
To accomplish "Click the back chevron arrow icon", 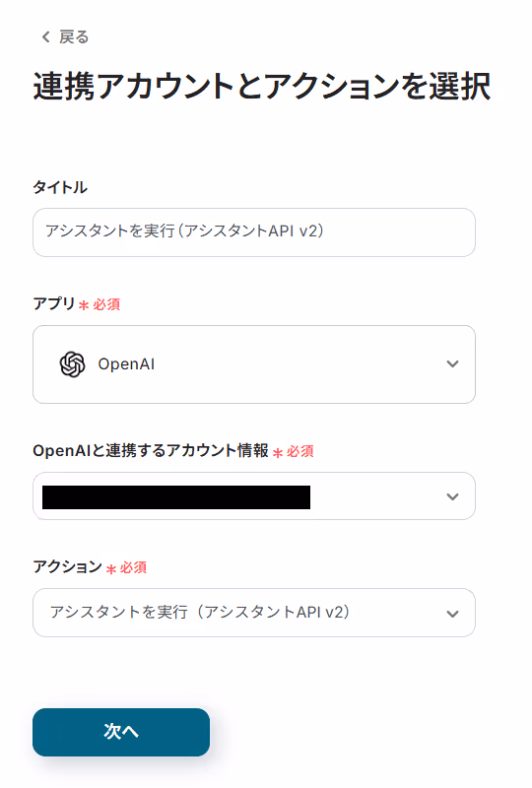I will click(x=45, y=36).
